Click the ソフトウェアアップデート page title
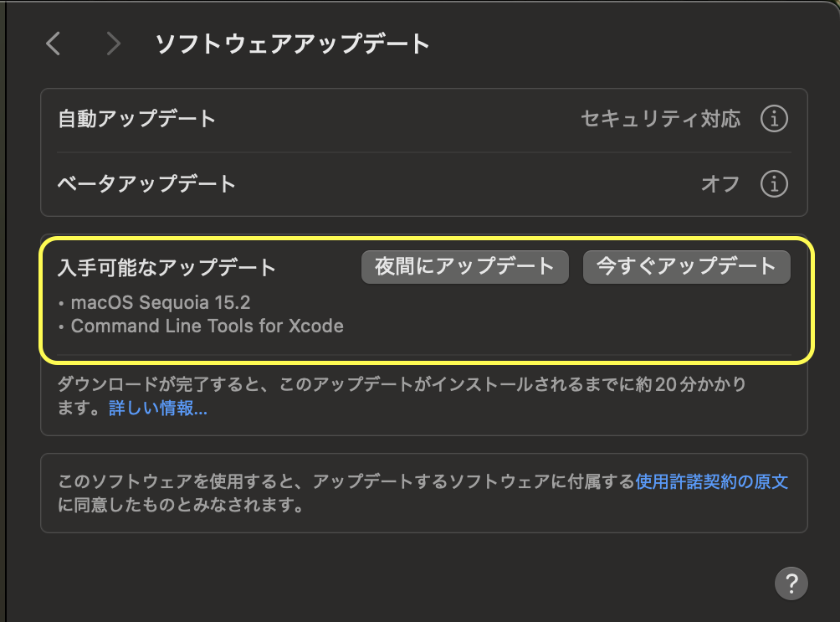The height and width of the screenshot is (622, 840). [292, 44]
